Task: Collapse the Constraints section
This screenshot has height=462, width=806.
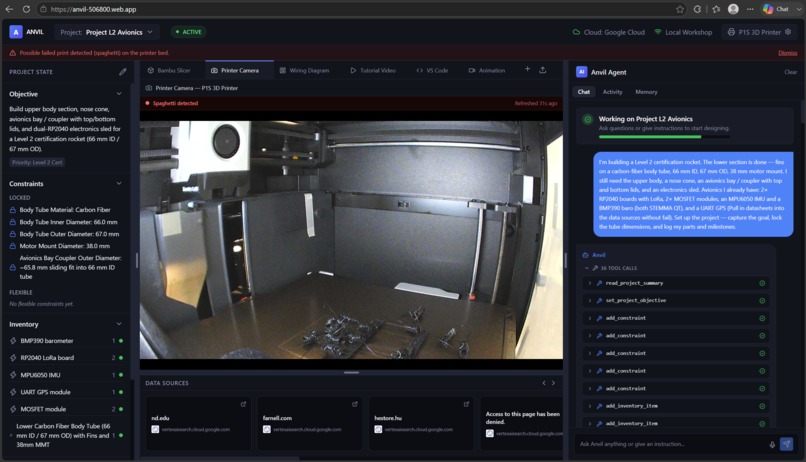Action: click(x=119, y=183)
